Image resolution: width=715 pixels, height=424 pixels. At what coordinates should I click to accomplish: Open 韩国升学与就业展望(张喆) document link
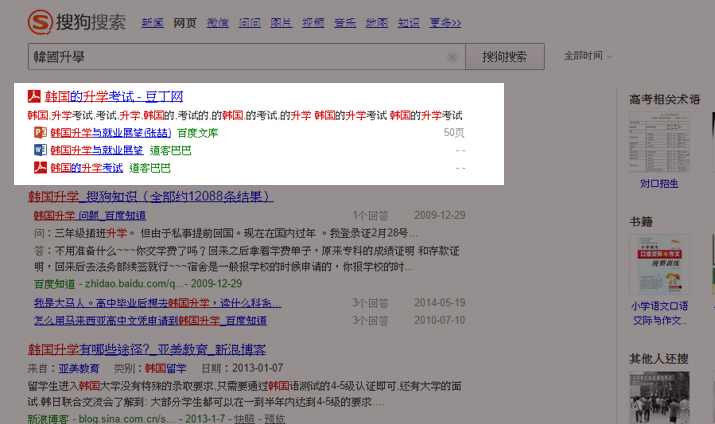[111, 133]
